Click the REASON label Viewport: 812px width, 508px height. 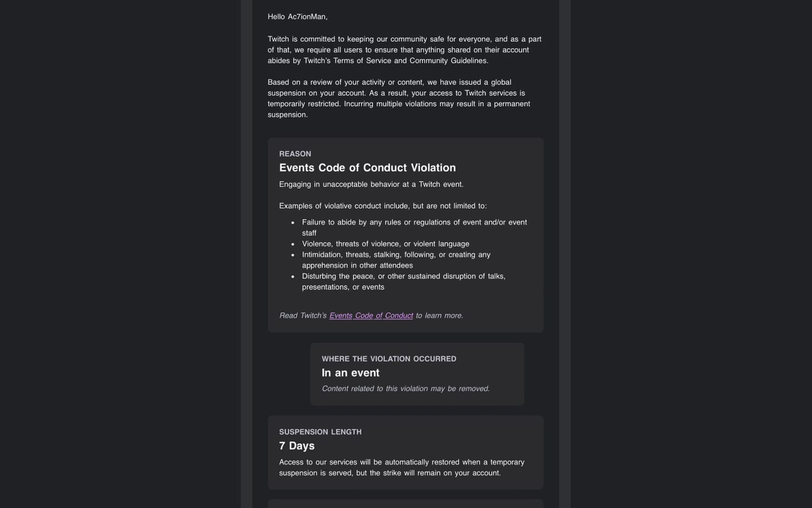pyautogui.click(x=295, y=154)
